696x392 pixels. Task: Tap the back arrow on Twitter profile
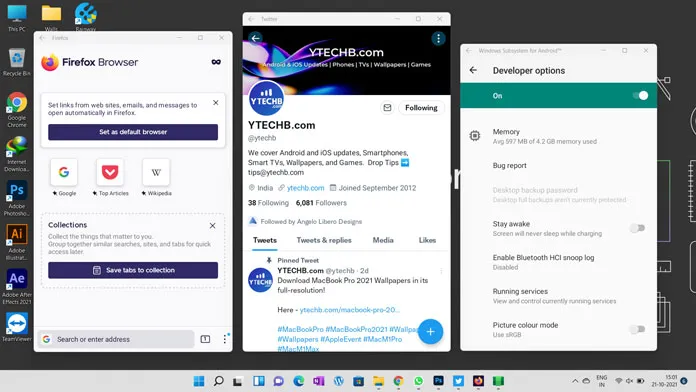tap(255, 38)
